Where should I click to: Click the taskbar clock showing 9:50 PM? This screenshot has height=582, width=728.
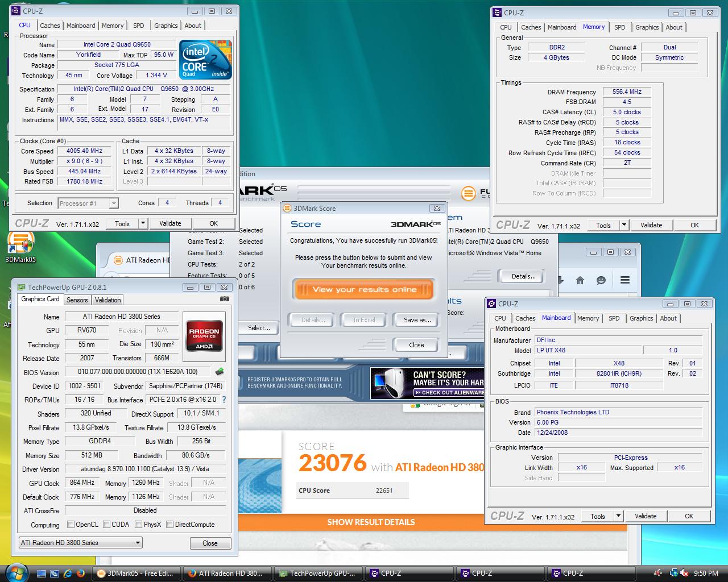(706, 573)
